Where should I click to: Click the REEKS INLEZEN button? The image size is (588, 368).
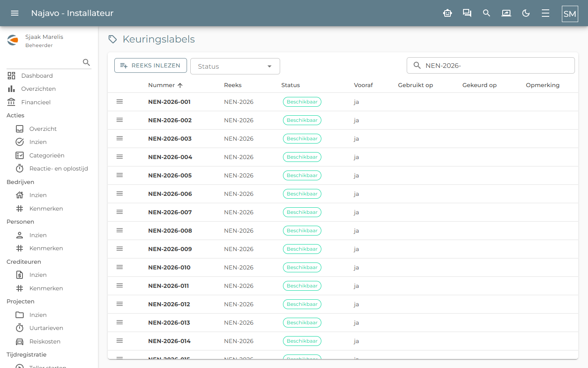151,65
